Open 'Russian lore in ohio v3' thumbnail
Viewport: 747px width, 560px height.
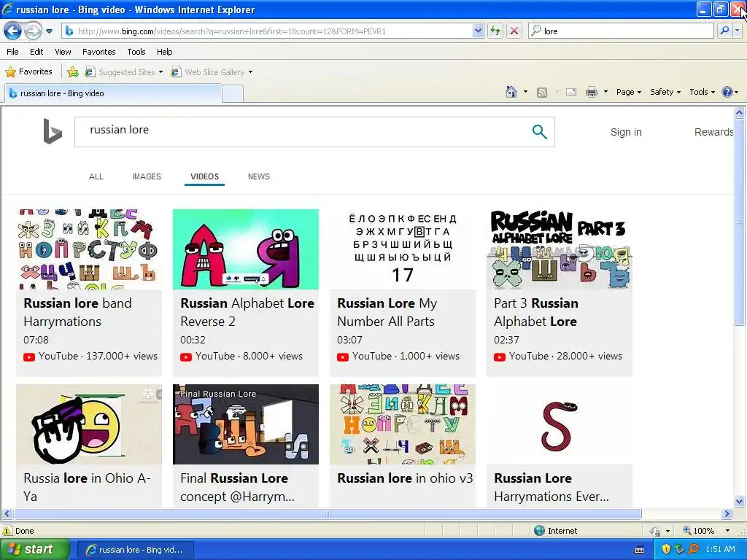403,424
